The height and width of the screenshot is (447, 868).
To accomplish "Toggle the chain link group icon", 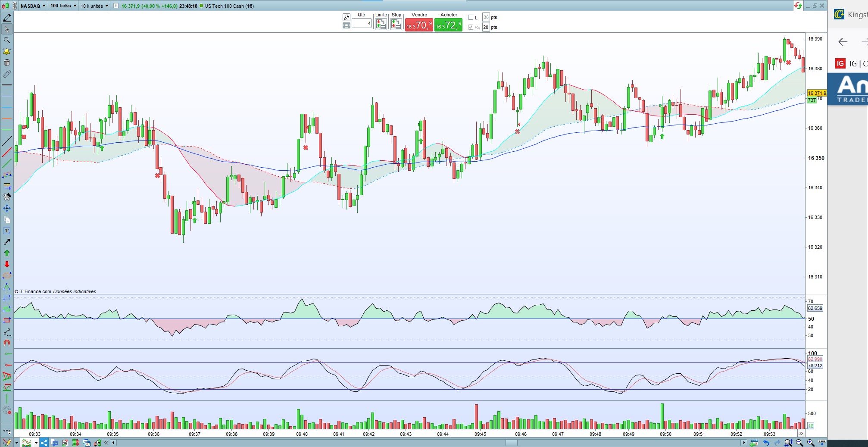I will [15, 6].
